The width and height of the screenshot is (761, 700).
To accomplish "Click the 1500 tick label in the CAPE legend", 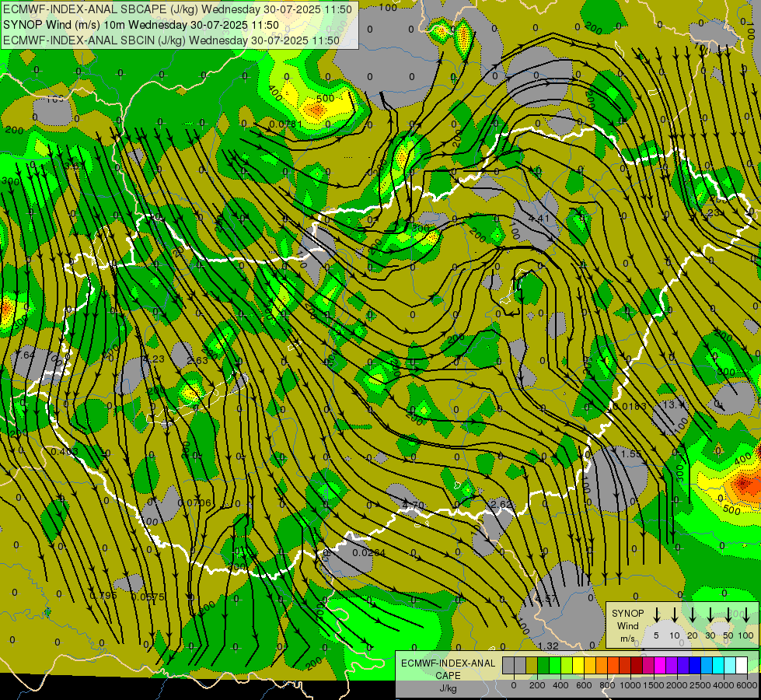I will (x=654, y=685).
